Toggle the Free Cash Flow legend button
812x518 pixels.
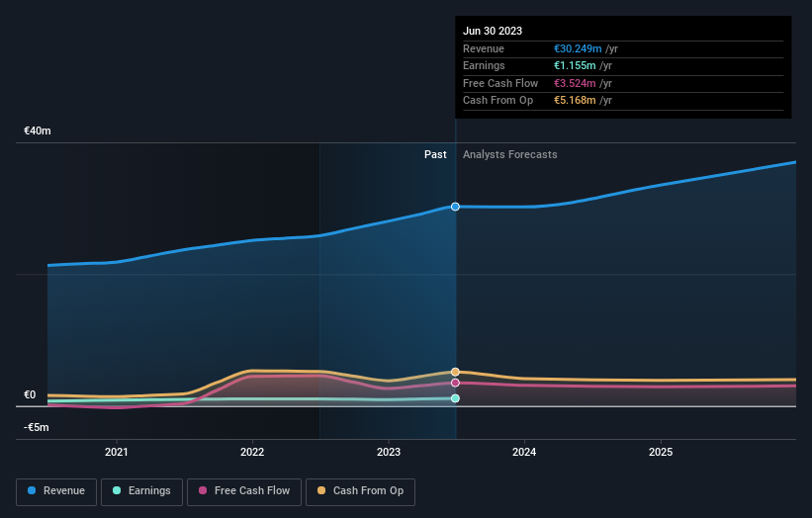[x=244, y=491]
